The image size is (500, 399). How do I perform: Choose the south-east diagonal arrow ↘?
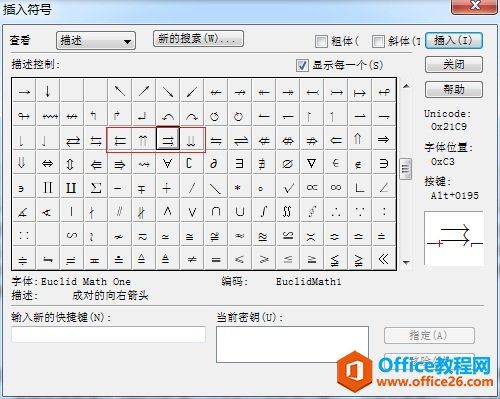pos(168,91)
